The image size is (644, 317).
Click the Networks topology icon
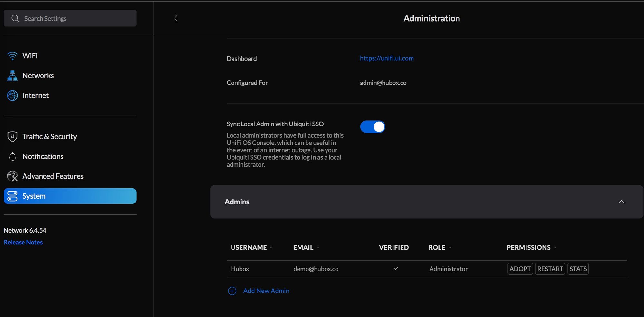[x=12, y=76]
